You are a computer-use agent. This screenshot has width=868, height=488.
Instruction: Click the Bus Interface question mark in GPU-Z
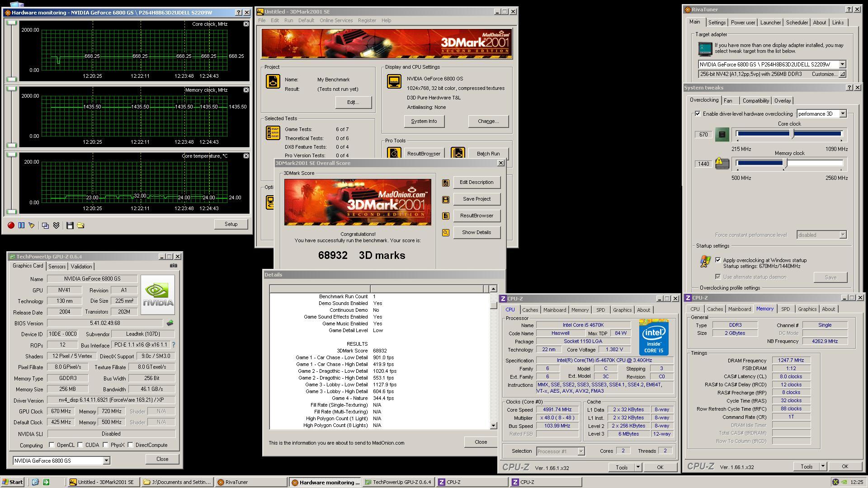pyautogui.click(x=174, y=345)
